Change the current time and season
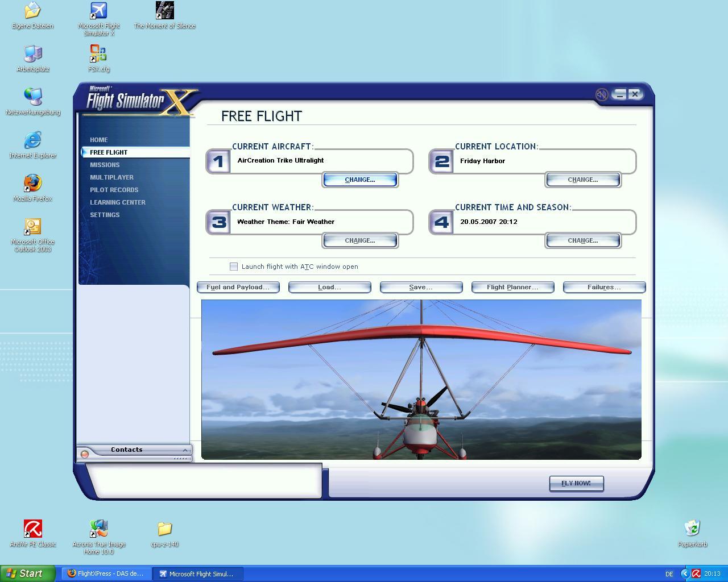728x582 pixels. point(583,240)
